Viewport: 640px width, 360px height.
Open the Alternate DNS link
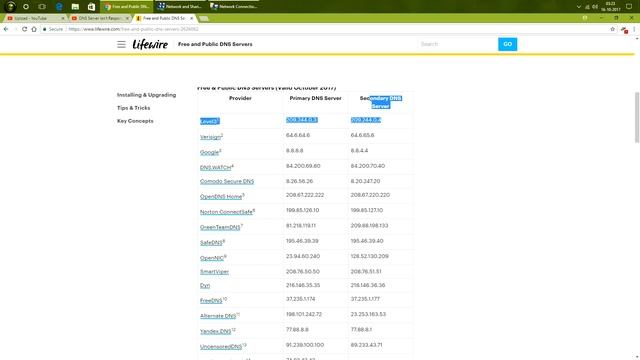click(x=218, y=316)
